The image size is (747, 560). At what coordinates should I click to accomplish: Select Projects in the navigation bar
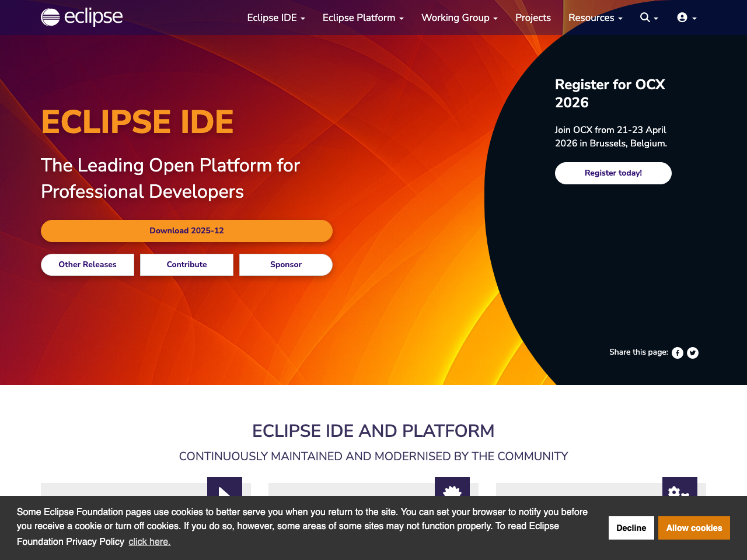point(533,17)
